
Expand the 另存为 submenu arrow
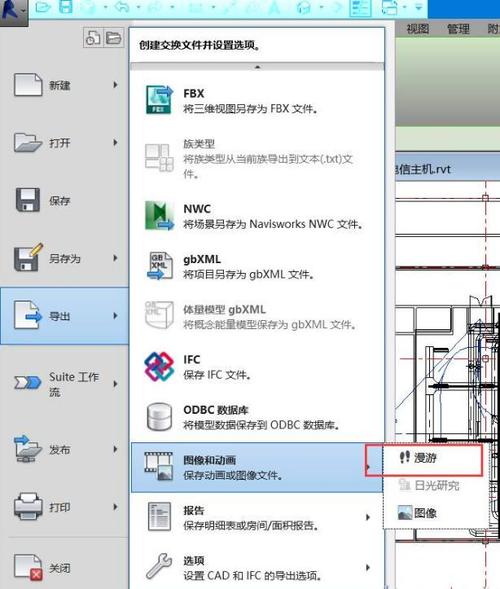(x=115, y=258)
